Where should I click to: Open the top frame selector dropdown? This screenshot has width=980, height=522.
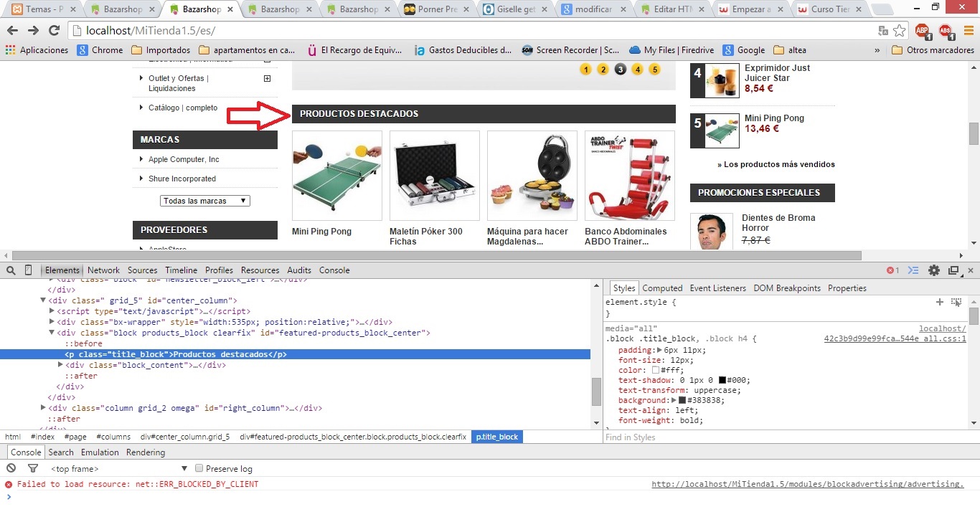120,468
